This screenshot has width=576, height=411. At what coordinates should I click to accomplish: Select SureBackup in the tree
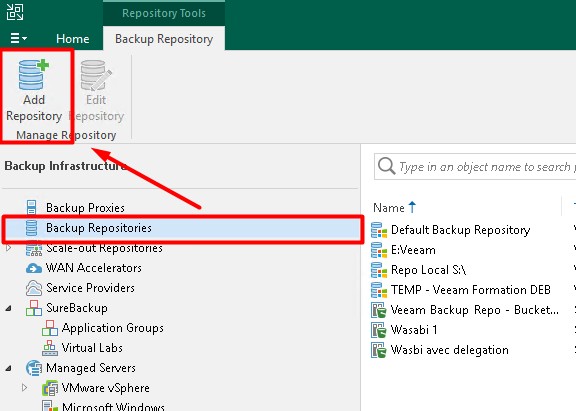coord(77,308)
